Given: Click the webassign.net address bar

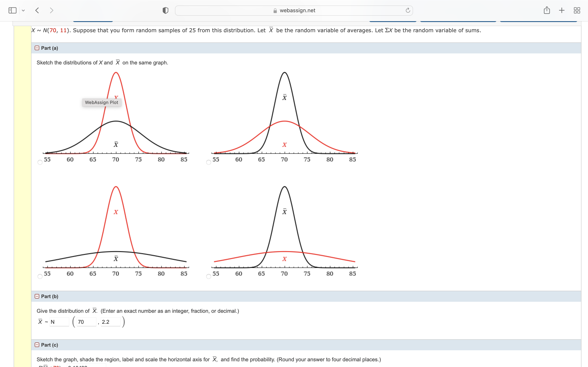Looking at the screenshot, I should [x=294, y=10].
